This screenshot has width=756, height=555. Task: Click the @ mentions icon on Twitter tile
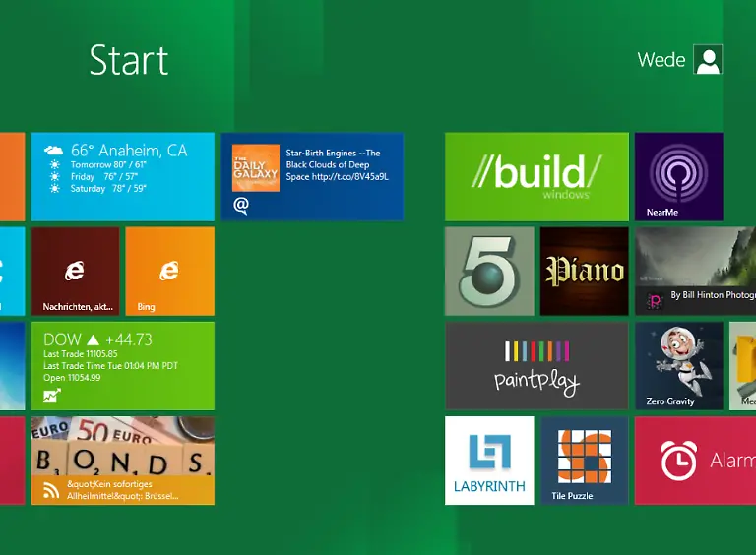241,206
